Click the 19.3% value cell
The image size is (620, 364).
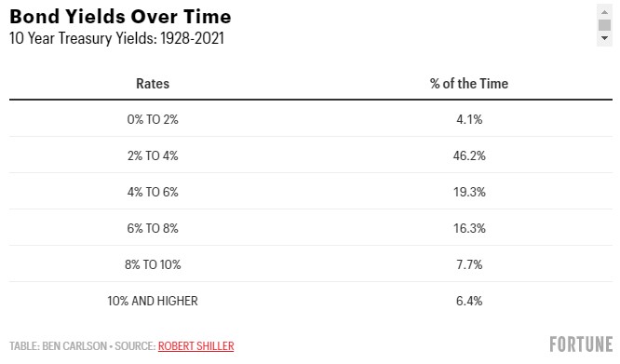(469, 192)
